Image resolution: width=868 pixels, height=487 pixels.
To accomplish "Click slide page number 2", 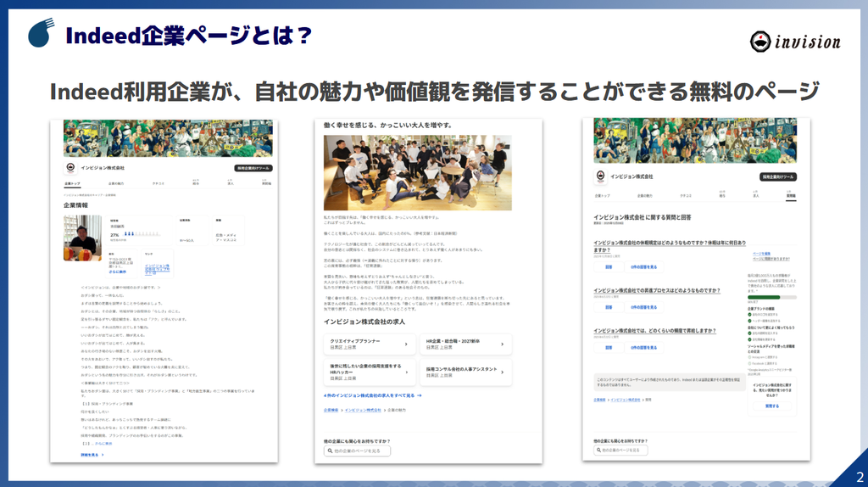I will click(x=860, y=477).
